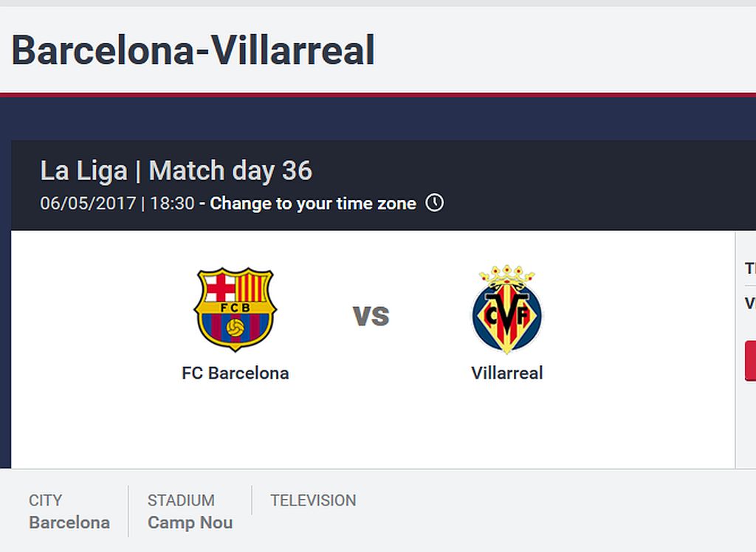Click the La Liga Match day 36 title
This screenshot has width=756, height=552.
click(x=176, y=170)
